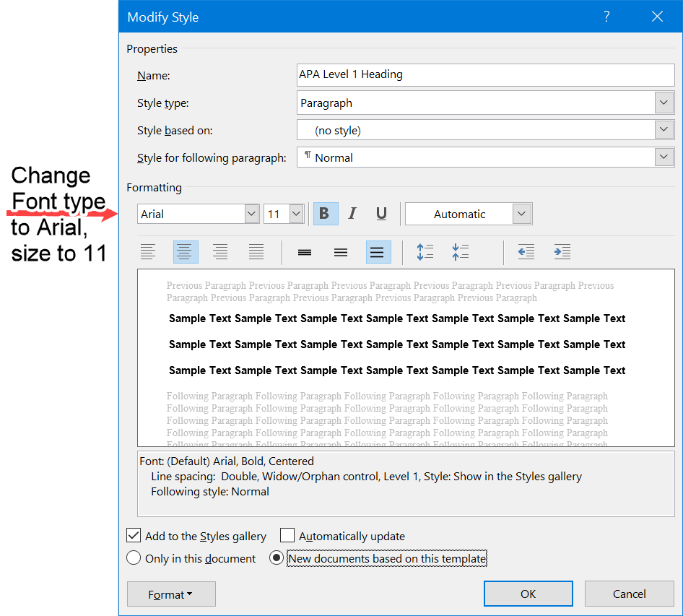Viewport: 683px width, 616px height.
Task: Open the font family dropdown showing Arial
Action: [251, 213]
